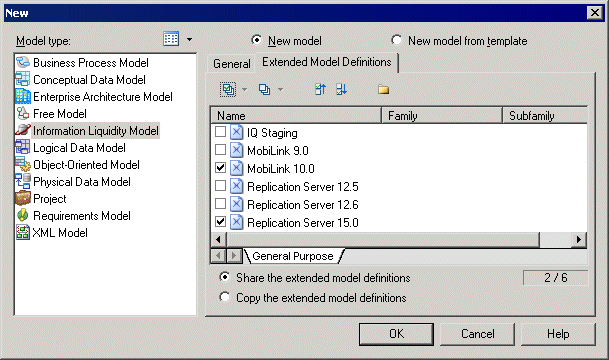The height and width of the screenshot is (360, 609).
Task: Sort by the Subfamily column header
Action: pyautogui.click(x=545, y=116)
